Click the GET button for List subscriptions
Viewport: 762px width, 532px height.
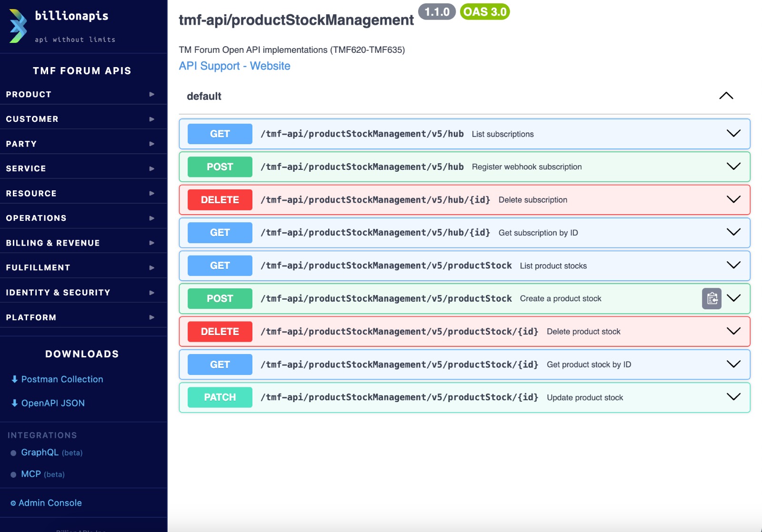tap(220, 134)
